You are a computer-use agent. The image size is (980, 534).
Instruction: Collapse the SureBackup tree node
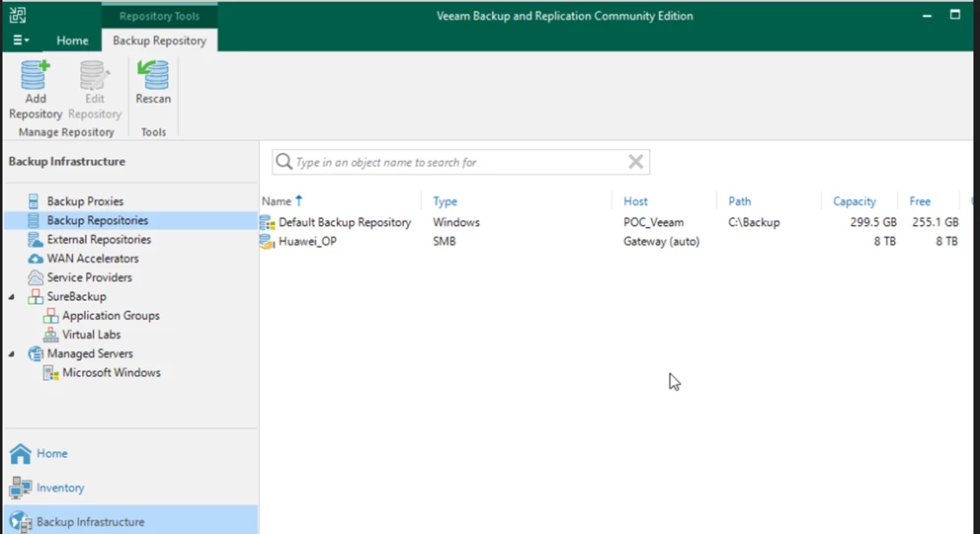tap(11, 297)
